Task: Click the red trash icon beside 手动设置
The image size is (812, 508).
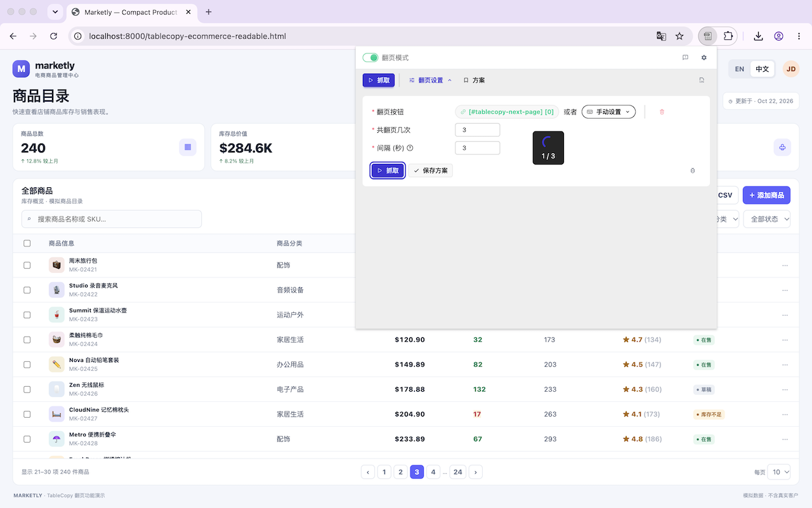Action: click(662, 112)
